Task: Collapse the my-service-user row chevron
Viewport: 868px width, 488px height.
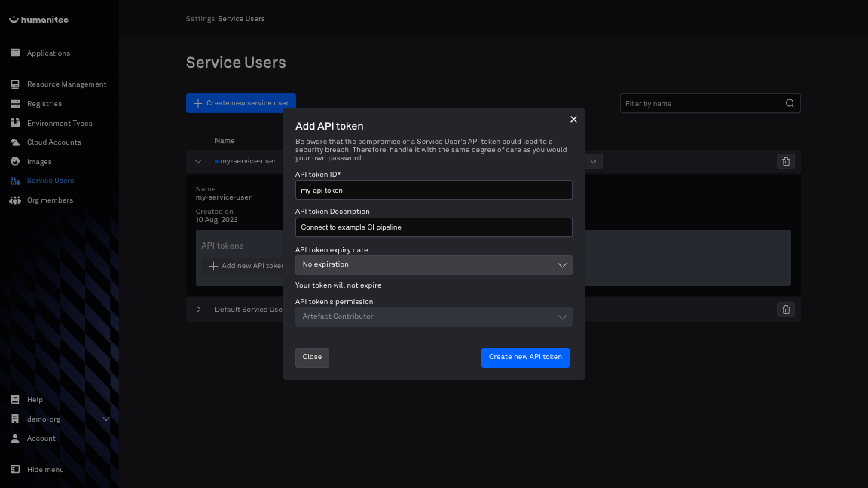Action: coord(199,161)
